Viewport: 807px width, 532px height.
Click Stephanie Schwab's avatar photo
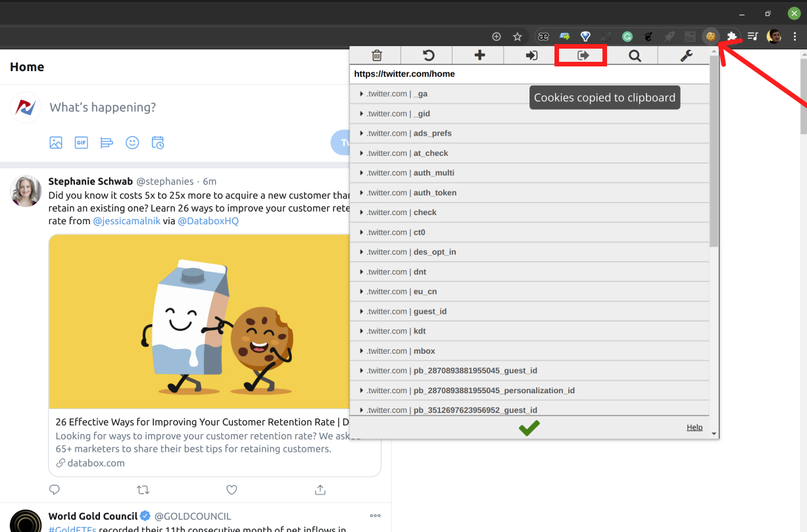[26, 191]
